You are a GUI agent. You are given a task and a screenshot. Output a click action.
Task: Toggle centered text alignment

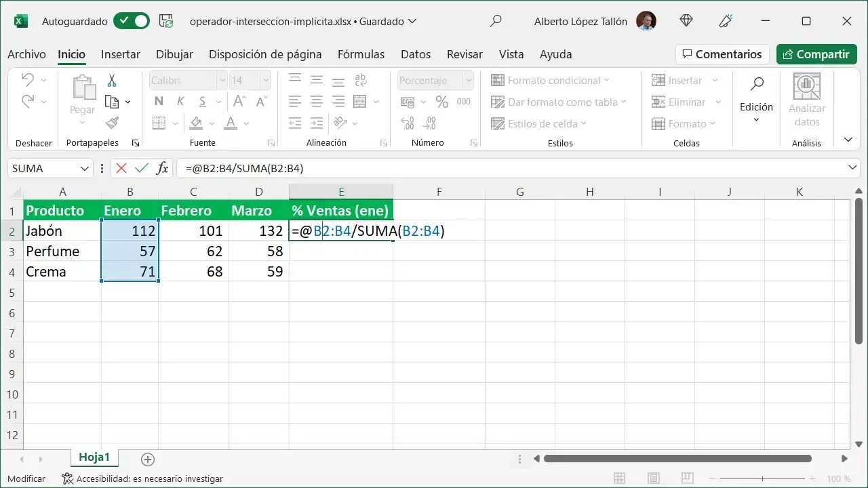(317, 102)
